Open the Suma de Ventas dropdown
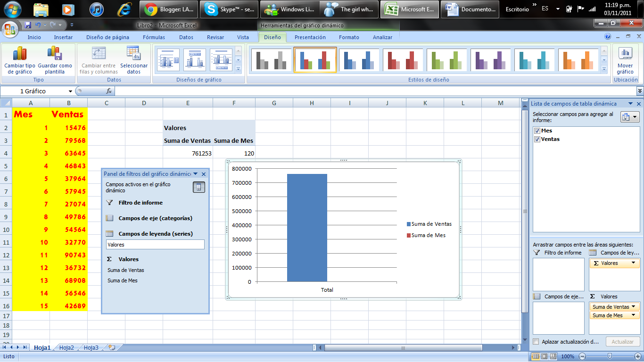644x362 pixels. point(634,306)
